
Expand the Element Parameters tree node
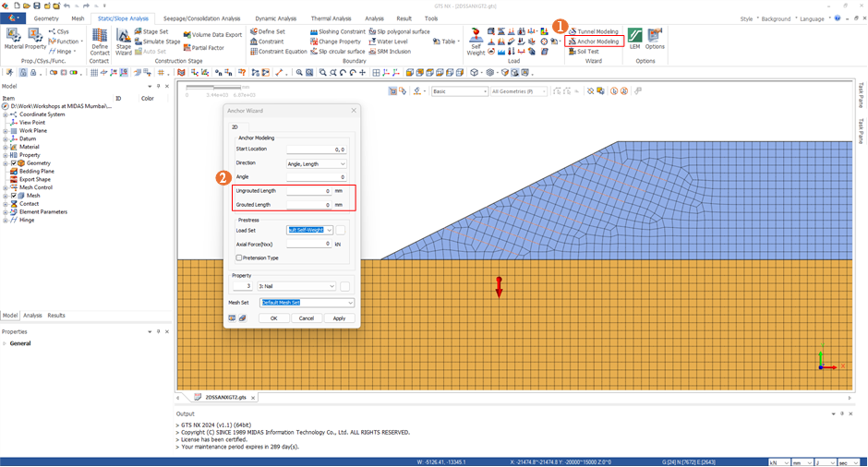coord(6,212)
